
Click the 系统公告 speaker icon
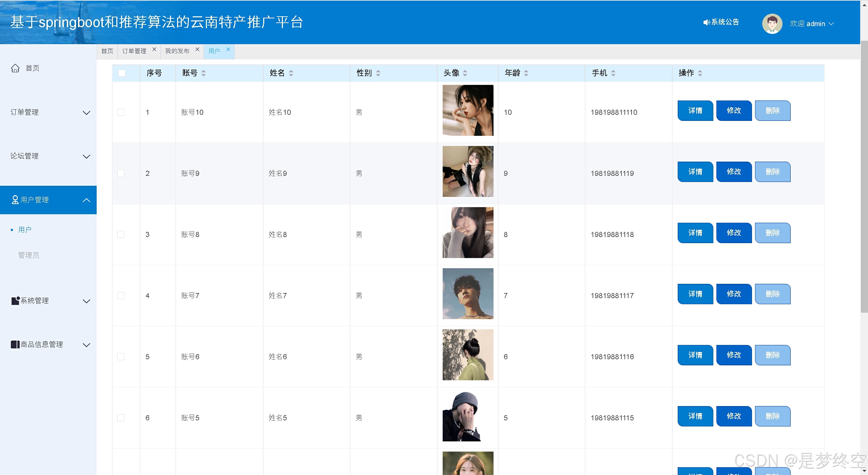pos(706,22)
